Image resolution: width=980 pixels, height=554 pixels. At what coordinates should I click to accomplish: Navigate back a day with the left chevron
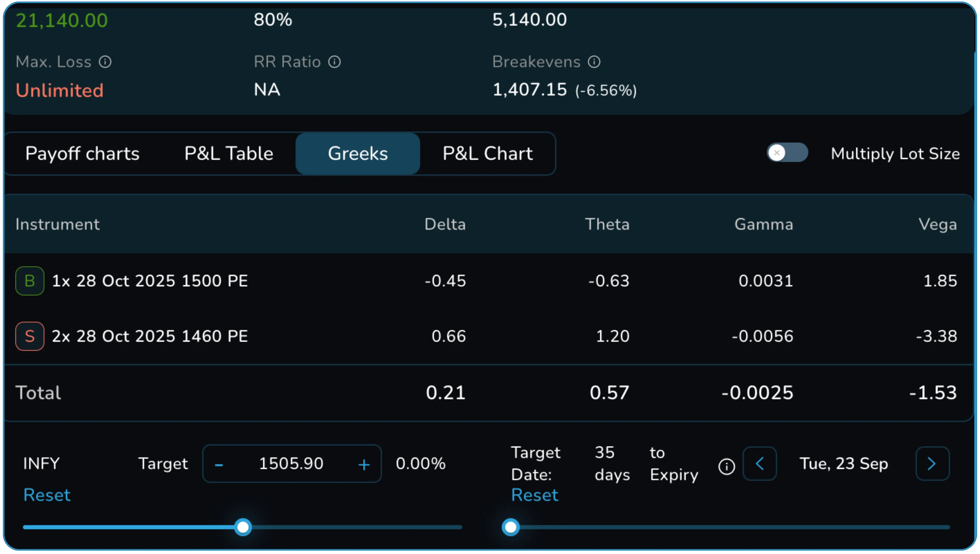[x=760, y=464]
